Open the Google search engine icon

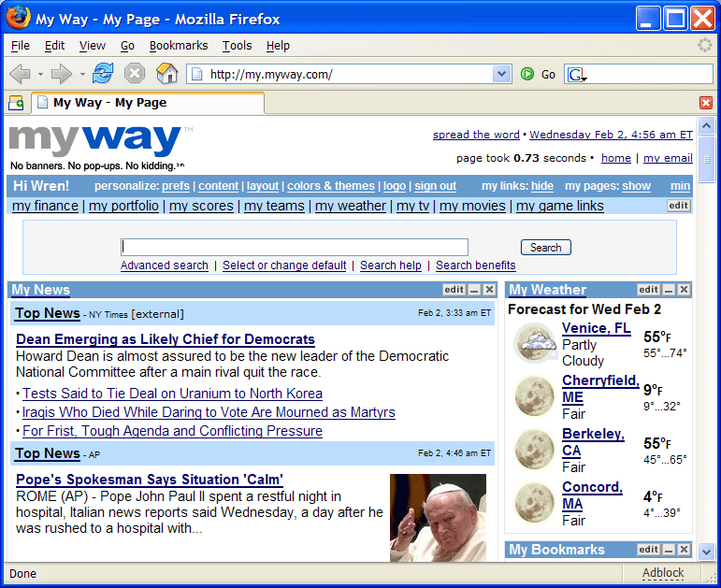[x=575, y=74]
